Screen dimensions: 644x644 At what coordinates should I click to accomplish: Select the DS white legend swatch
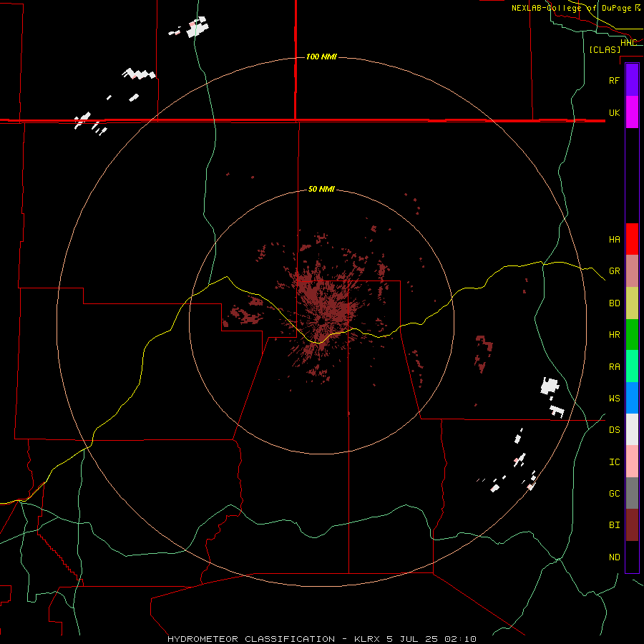pyautogui.click(x=632, y=429)
